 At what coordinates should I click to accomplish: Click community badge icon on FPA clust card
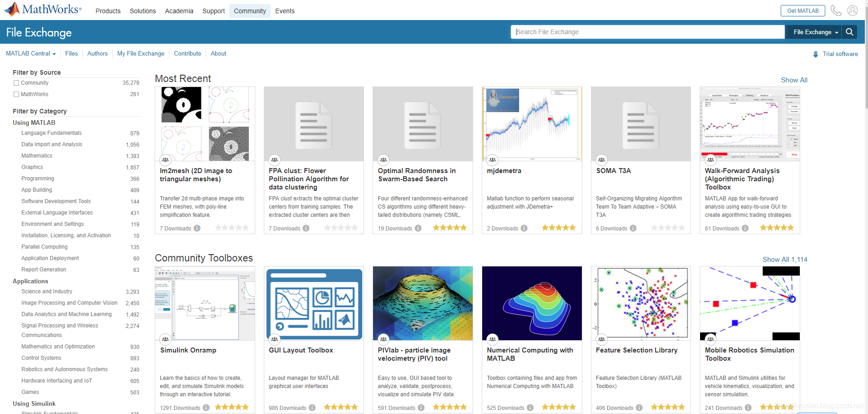coord(274,160)
